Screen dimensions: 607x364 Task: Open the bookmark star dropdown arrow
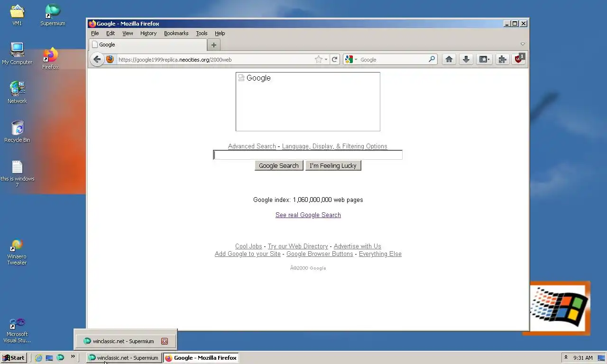click(x=326, y=60)
